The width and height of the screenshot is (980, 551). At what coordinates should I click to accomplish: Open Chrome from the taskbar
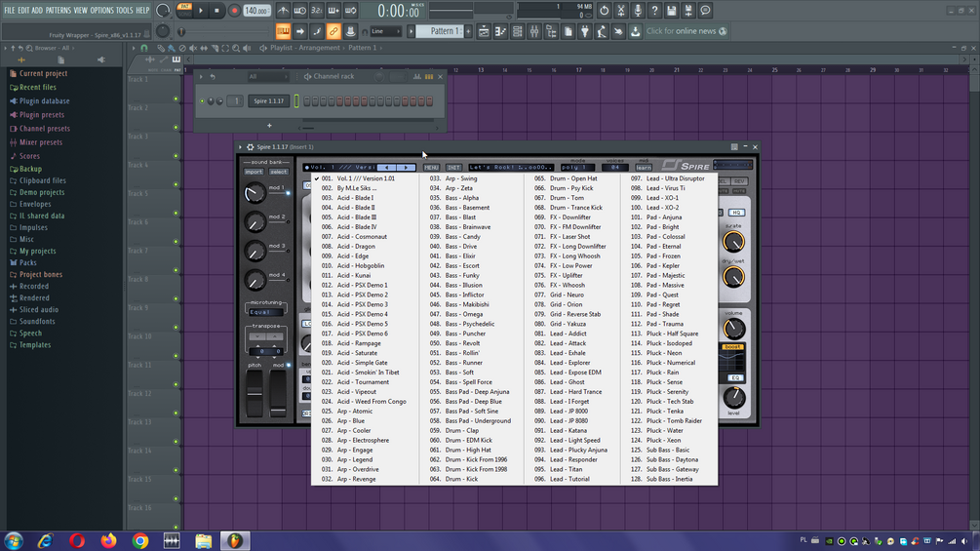pos(140,540)
